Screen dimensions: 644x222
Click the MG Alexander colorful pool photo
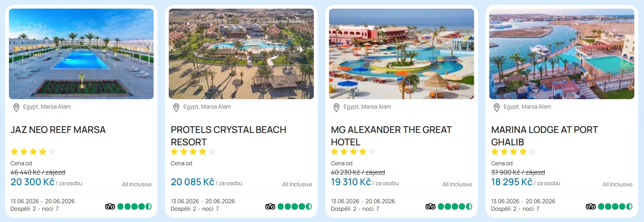click(x=402, y=54)
